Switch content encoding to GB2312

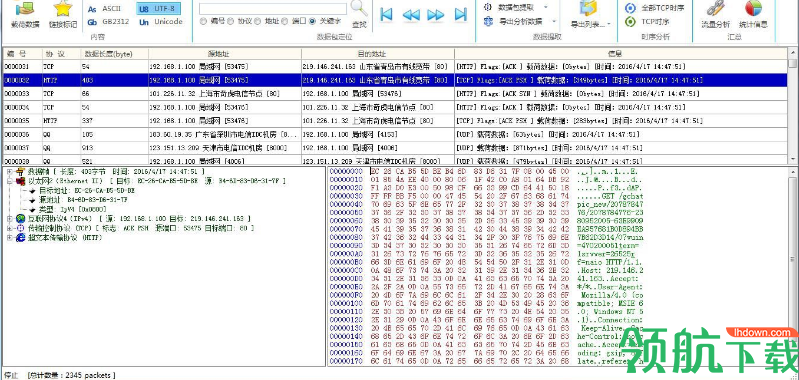pyautogui.click(x=109, y=22)
